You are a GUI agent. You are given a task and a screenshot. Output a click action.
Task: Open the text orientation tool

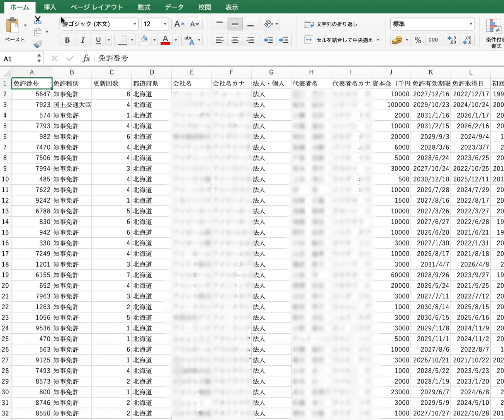click(268, 24)
